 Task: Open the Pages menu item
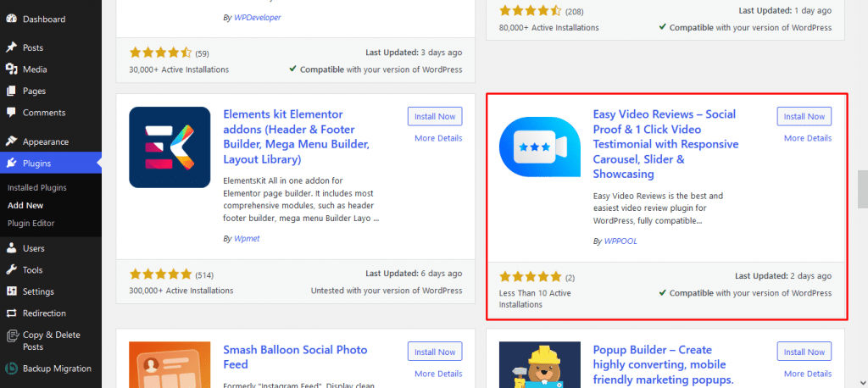click(x=34, y=91)
